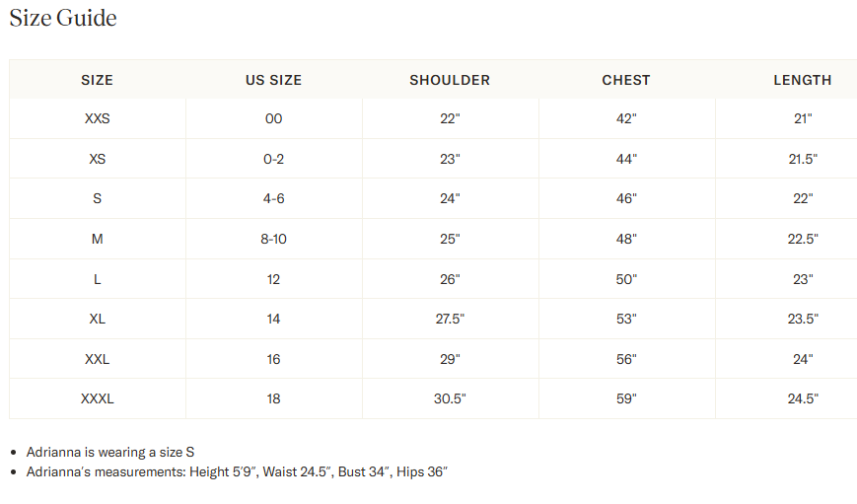Viewport: 857px width, 504px height.
Task: Click the US size 0-2 cell
Action: (273, 159)
